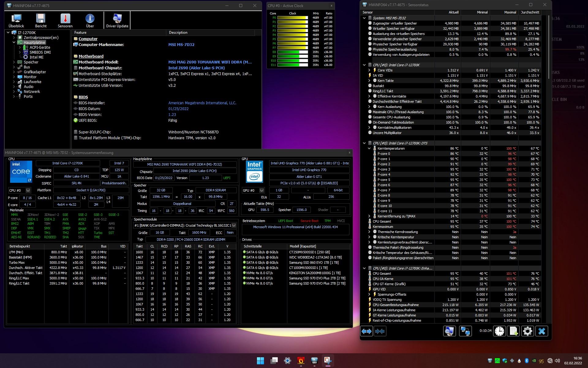This screenshot has width=588, height=368.
Task: Expand Kern Takte sensor row
Action: coord(369,81)
